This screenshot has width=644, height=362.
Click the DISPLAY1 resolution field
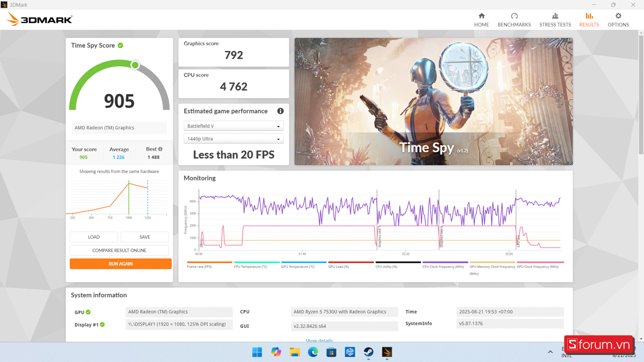tap(179, 324)
